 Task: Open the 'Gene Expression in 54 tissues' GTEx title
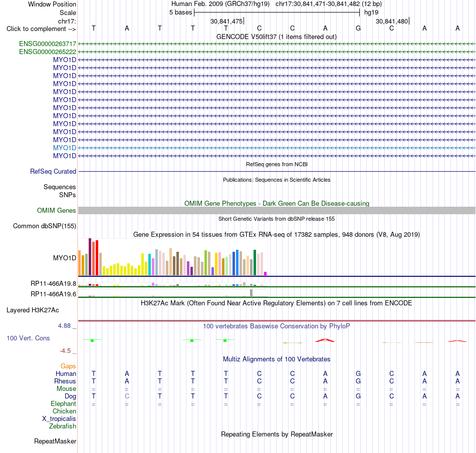coord(277,234)
